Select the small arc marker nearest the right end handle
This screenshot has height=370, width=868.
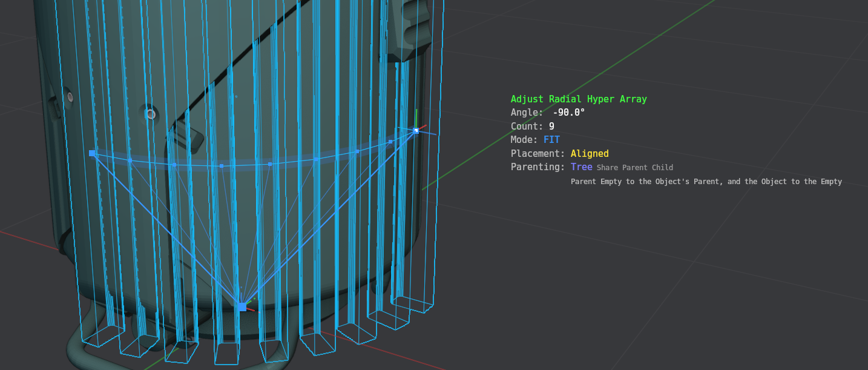(x=390, y=141)
